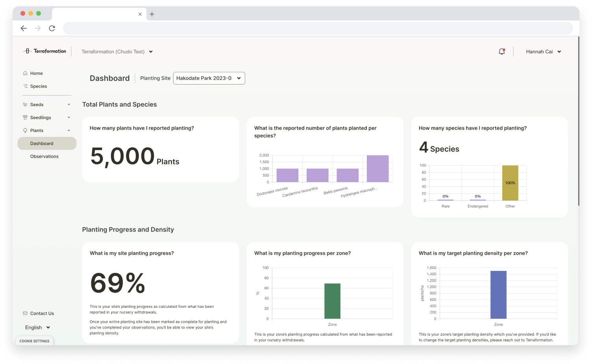This screenshot has width=592, height=364.
Task: Open the Terraformation (Chudo Test) organization dropdown
Action: tap(117, 51)
